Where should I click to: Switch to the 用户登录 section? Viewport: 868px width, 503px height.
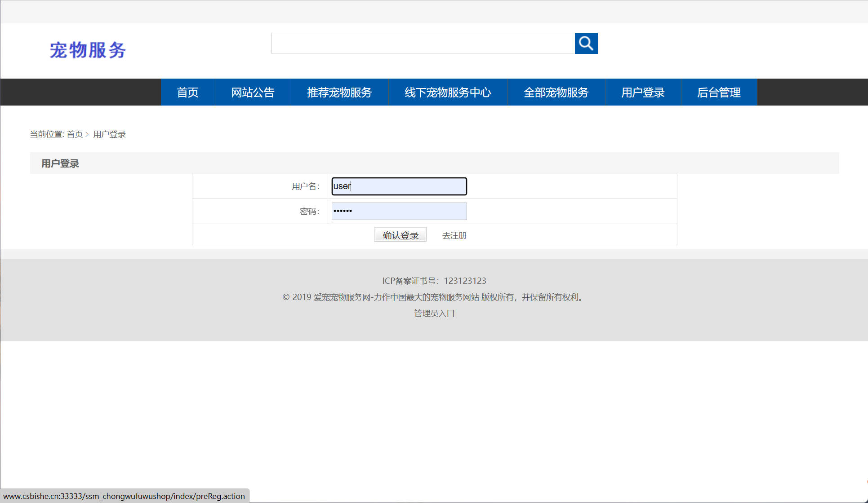(x=643, y=92)
